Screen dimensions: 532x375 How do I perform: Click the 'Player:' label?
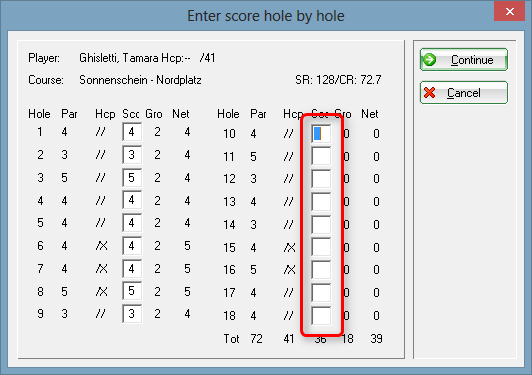pyautogui.click(x=44, y=58)
